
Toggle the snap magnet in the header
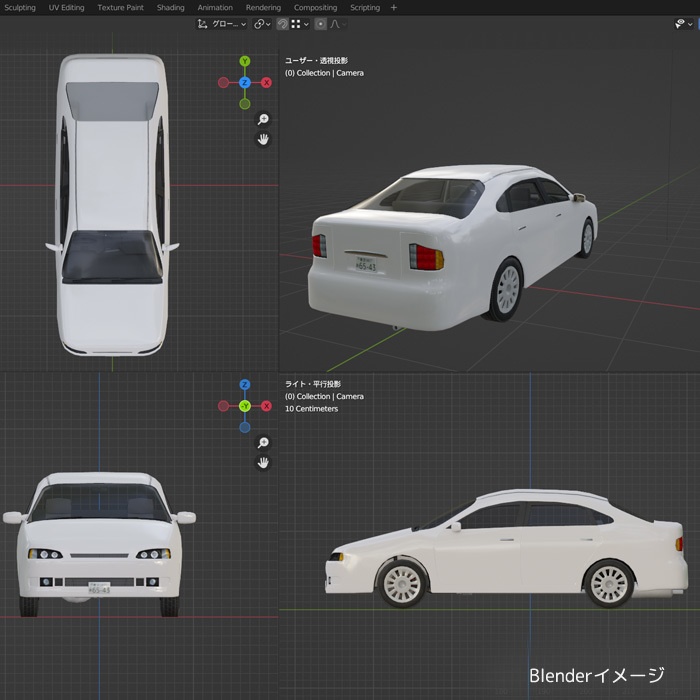282,24
